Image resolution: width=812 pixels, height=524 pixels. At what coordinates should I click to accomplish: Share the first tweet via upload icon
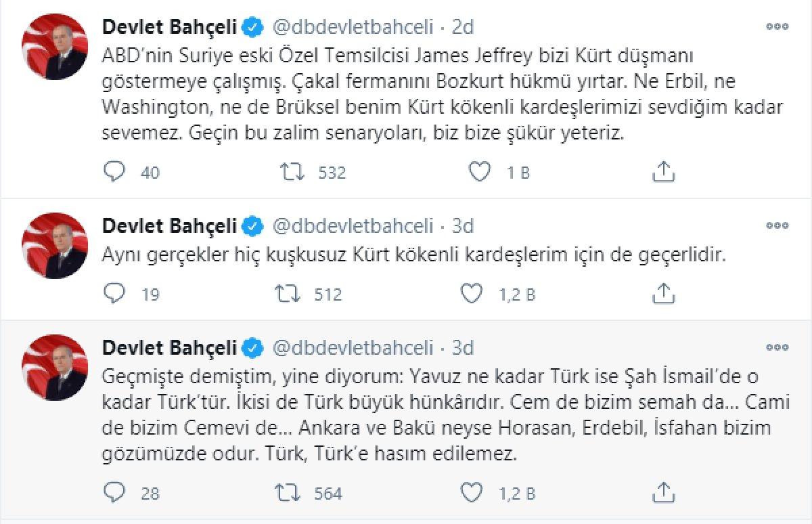pyautogui.click(x=664, y=172)
